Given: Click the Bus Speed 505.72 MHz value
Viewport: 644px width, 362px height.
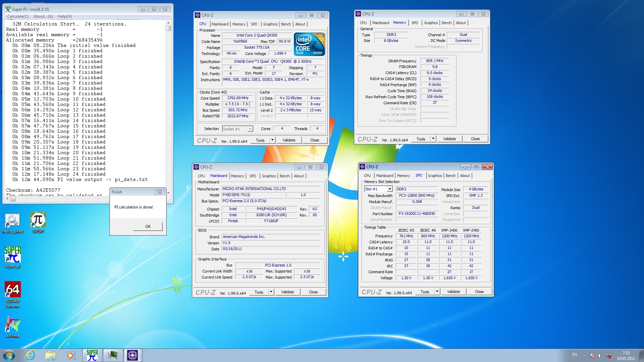Looking at the screenshot, I should (x=238, y=110).
